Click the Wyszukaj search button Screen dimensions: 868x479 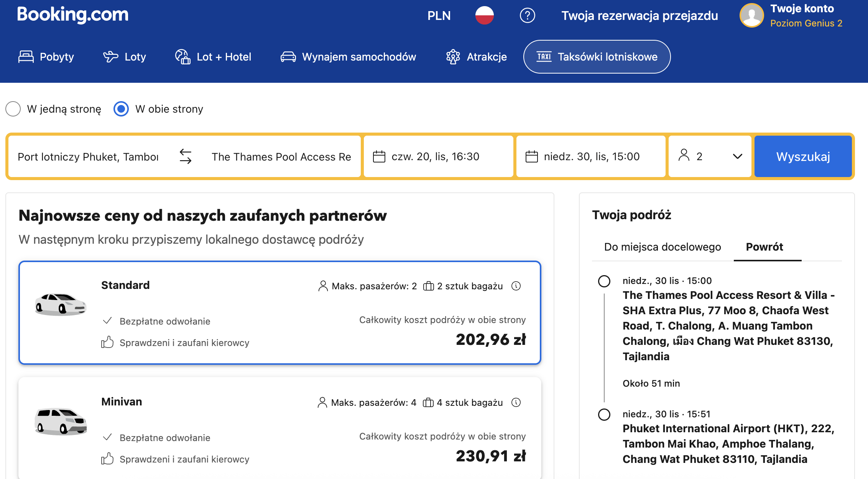click(x=803, y=156)
